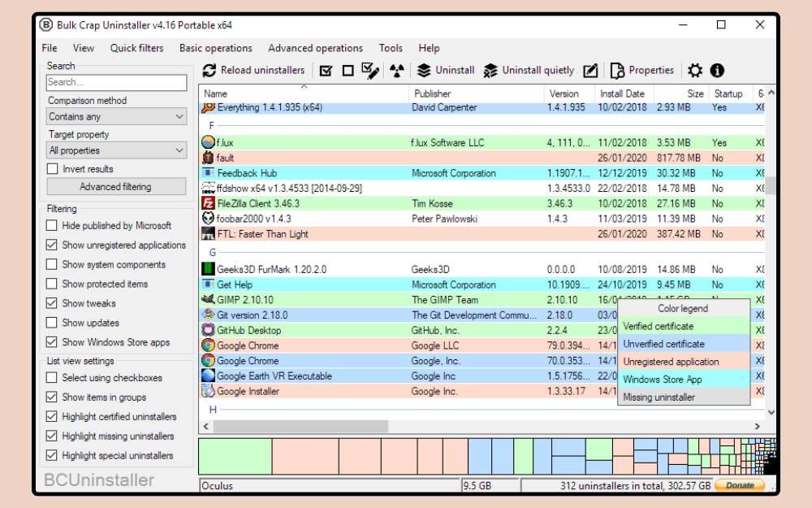
Task: Click the Reload uninstallers icon
Action: tap(209, 71)
